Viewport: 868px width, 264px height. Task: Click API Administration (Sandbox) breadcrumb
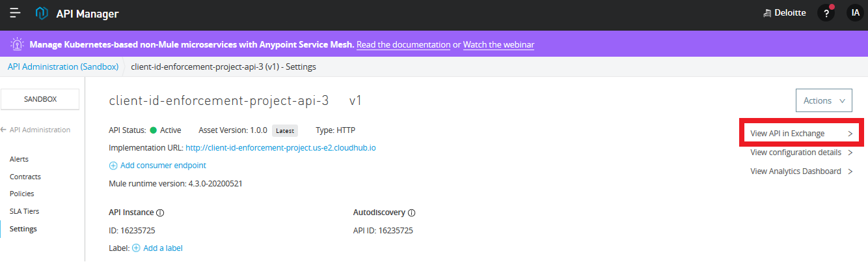point(63,66)
